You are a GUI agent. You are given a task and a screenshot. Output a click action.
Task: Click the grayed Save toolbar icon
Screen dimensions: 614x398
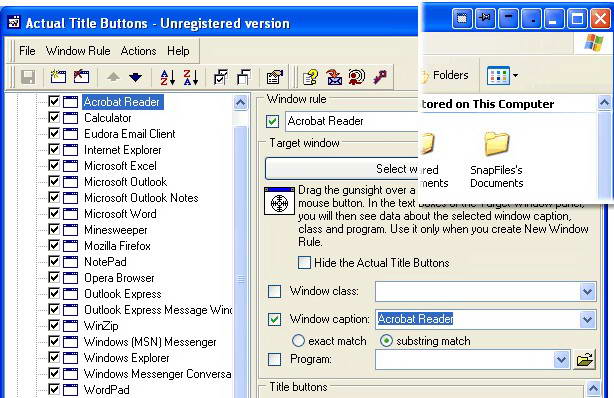point(28,77)
